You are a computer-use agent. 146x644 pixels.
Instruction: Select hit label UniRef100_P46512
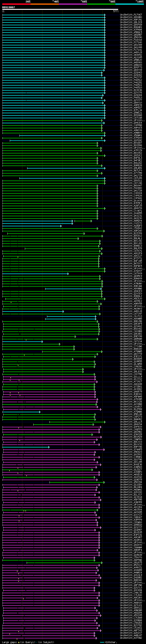click(131, 80)
